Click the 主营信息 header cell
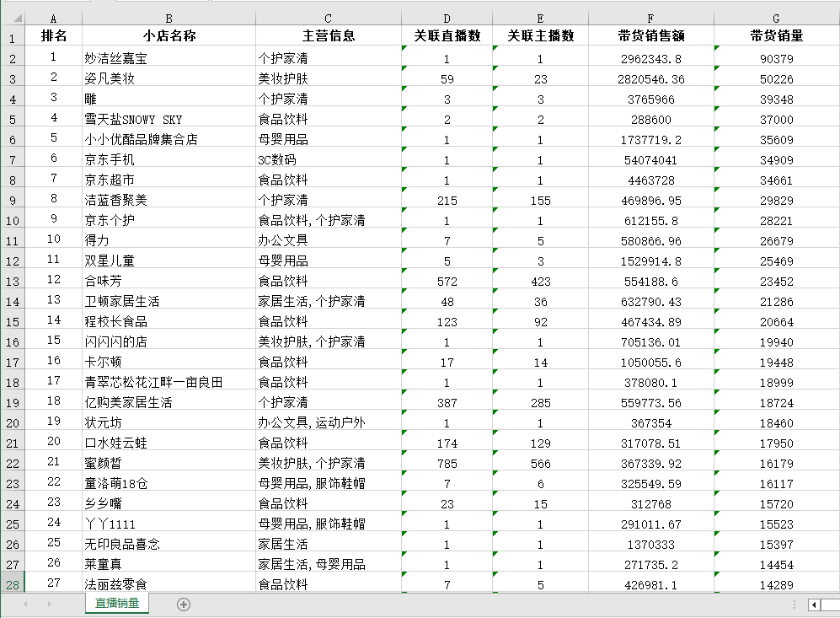The image size is (840, 618). [329, 36]
